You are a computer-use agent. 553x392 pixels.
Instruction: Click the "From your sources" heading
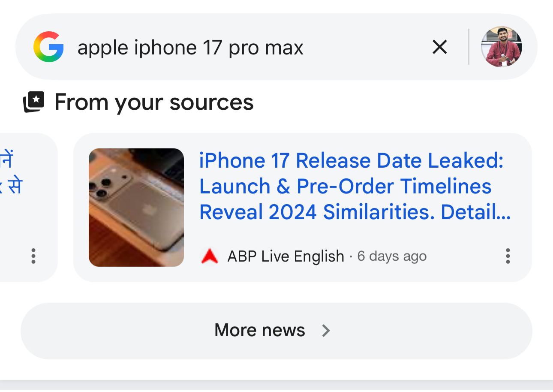[154, 103]
